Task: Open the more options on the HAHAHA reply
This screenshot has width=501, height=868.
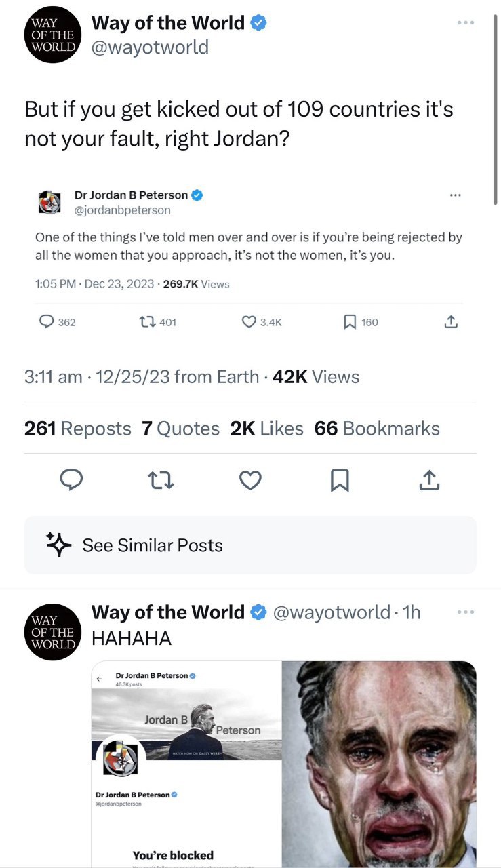Action: click(465, 612)
